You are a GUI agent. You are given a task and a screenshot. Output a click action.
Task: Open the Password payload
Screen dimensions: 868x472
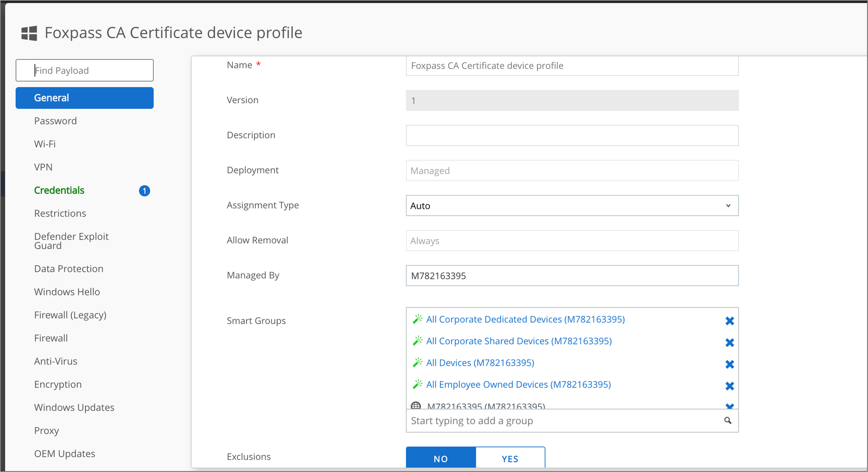coord(55,121)
